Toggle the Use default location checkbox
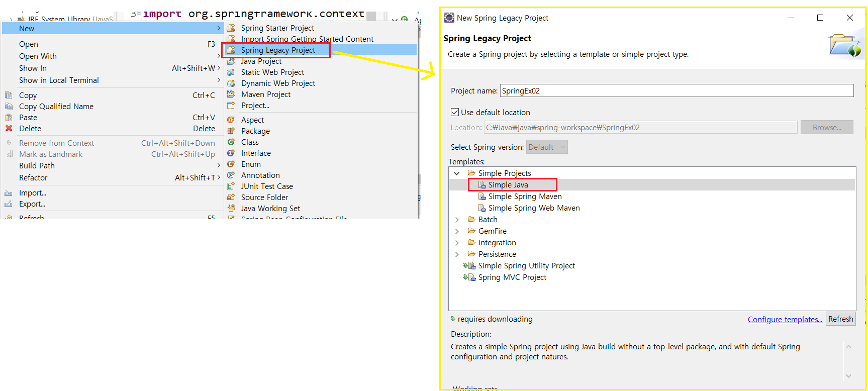This screenshot has height=391, width=868. 455,112
